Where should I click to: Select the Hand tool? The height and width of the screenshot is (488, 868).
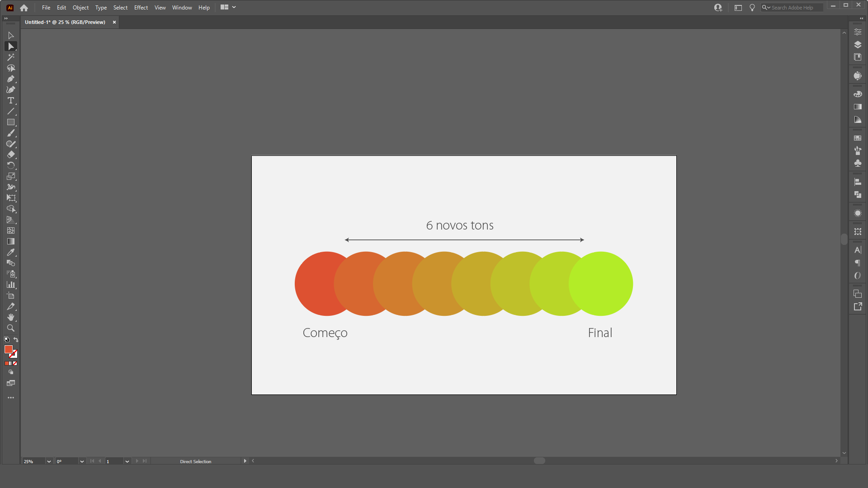click(x=11, y=317)
